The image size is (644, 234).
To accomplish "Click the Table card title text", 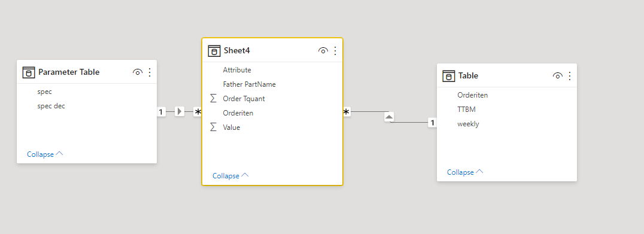I will coord(468,76).
